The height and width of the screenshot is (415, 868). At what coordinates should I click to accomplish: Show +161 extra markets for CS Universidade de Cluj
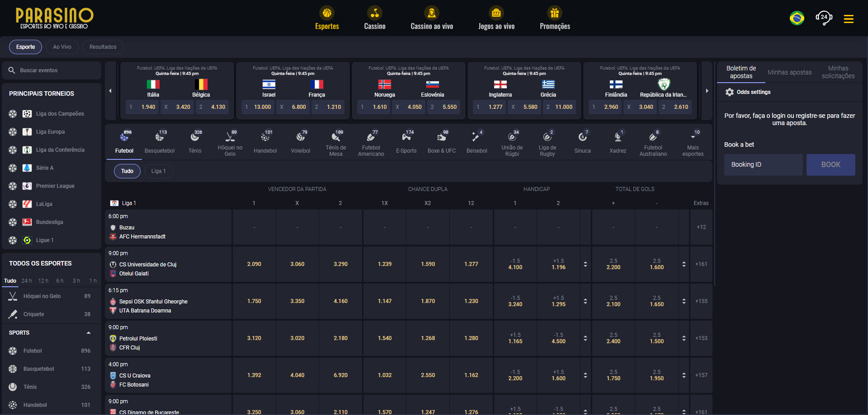click(701, 264)
